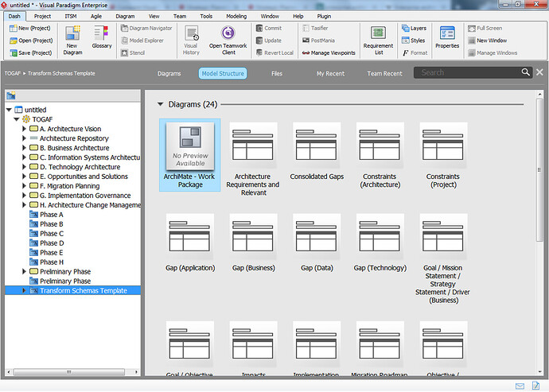Switch to the Team Recent tab
The width and height of the screenshot is (549, 392).
pyautogui.click(x=384, y=73)
